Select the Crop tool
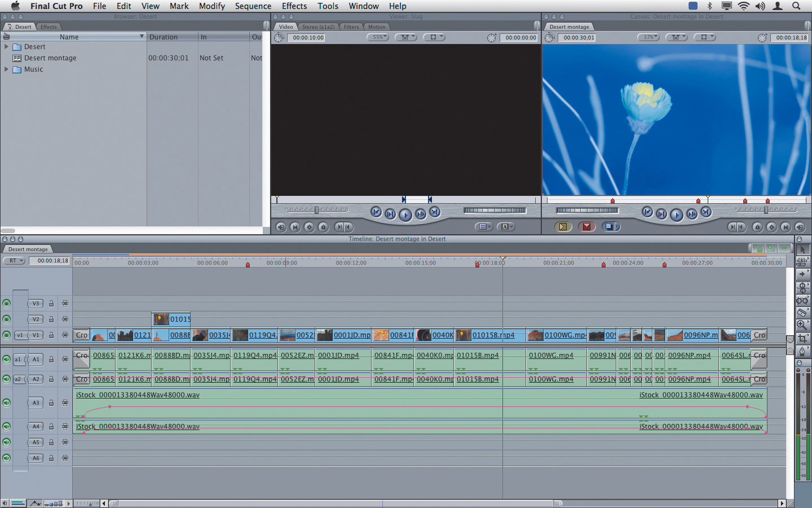 pyautogui.click(x=802, y=338)
